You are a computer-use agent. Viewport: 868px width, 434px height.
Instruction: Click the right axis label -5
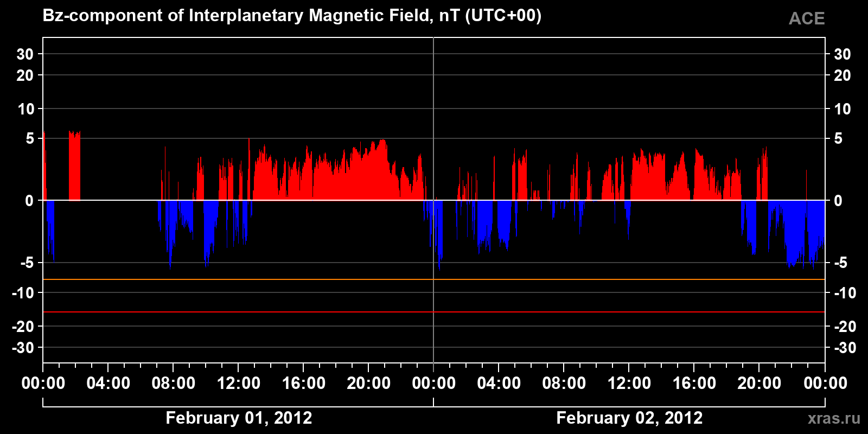click(x=840, y=263)
